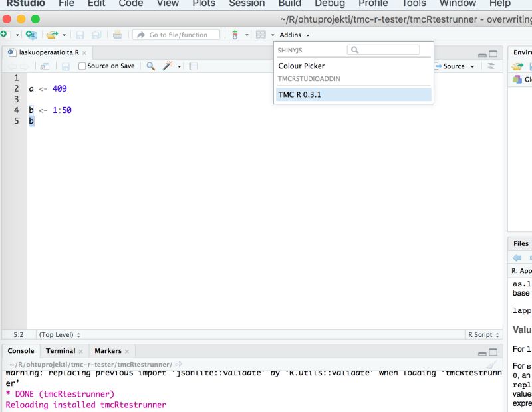The width and height of the screenshot is (532, 412).
Task: Click the code tools magic wand icon
Action: click(x=168, y=66)
